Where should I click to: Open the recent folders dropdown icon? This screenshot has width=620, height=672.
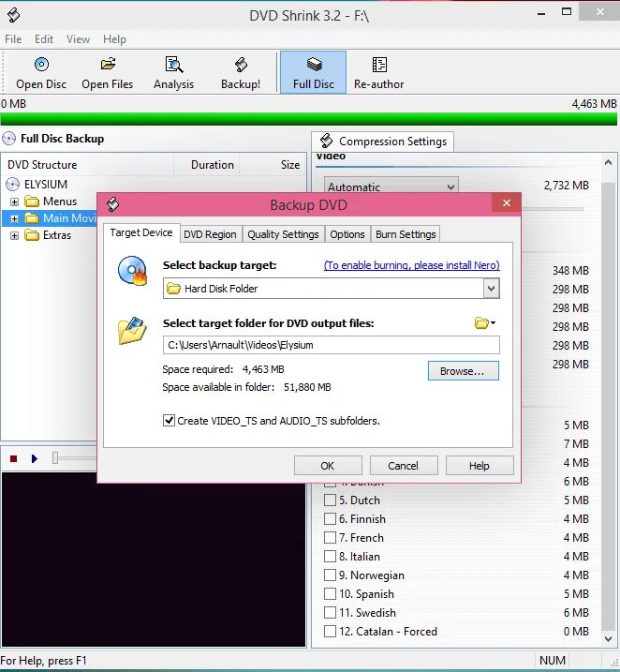click(x=485, y=322)
